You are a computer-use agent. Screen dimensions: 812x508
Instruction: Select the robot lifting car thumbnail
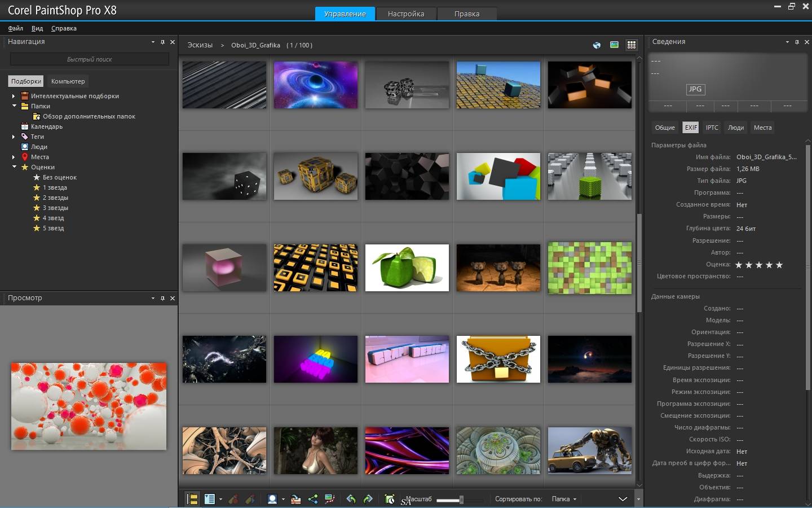tap(590, 450)
